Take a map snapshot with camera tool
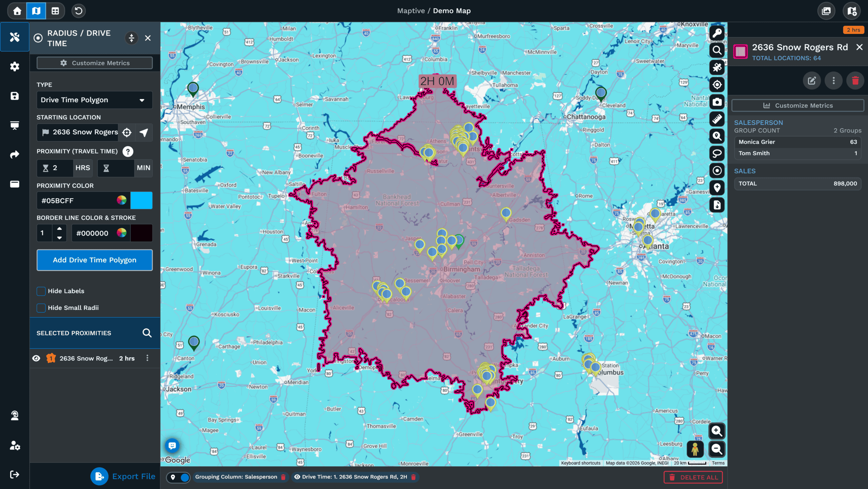 [x=717, y=102]
